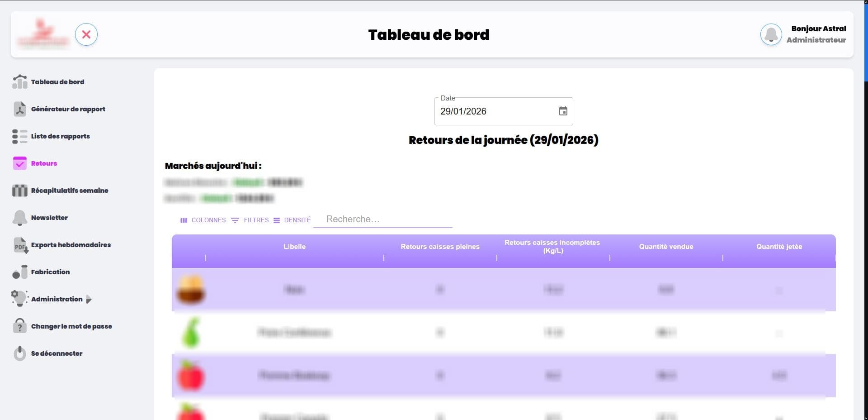Viewport: 868px width, 420px height.
Task: Click inside the Recherche search field
Action: click(x=382, y=220)
